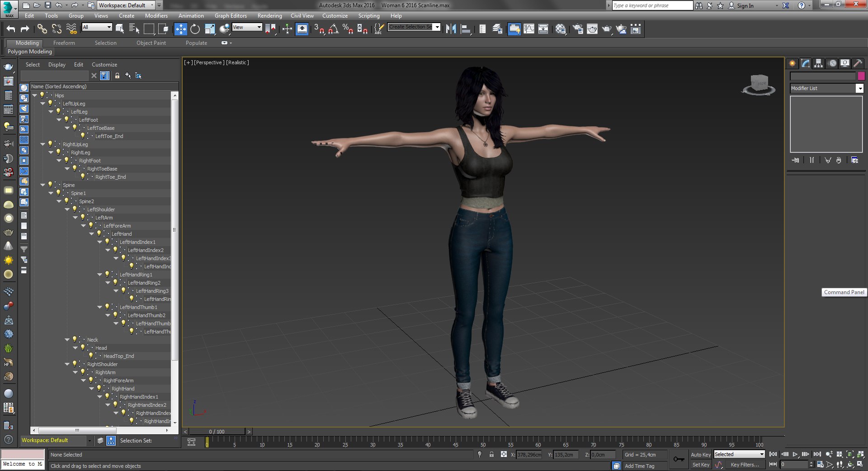The height and width of the screenshot is (471, 868).
Task: Click the 0 / 100 time slider
Action: point(217,432)
